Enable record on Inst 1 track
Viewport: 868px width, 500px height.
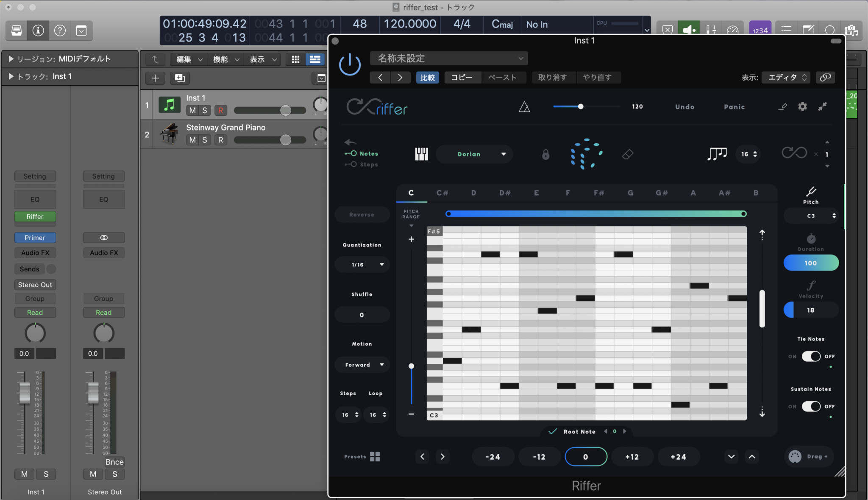(x=220, y=110)
